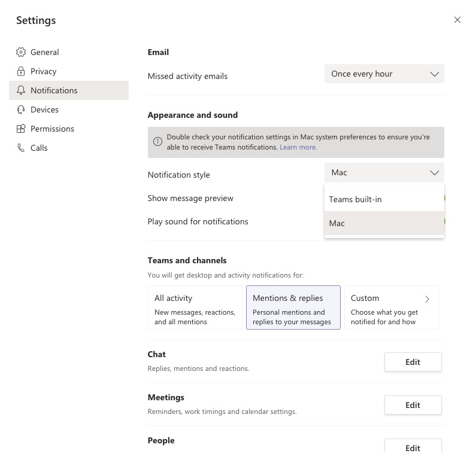Open the Learn more link
Viewport: 476px width, 475px height.
(298, 147)
